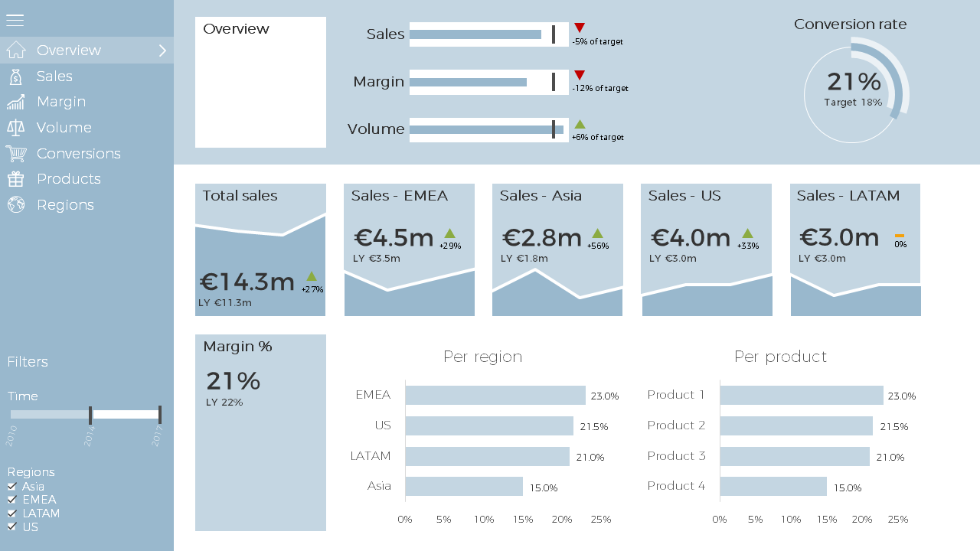Screen dimensions: 980x551
Task: Click the Product 3 bar
Action: 795,456
